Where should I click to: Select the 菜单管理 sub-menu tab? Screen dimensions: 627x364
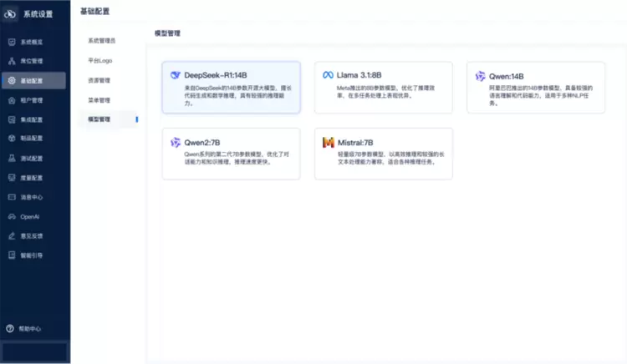tap(99, 100)
